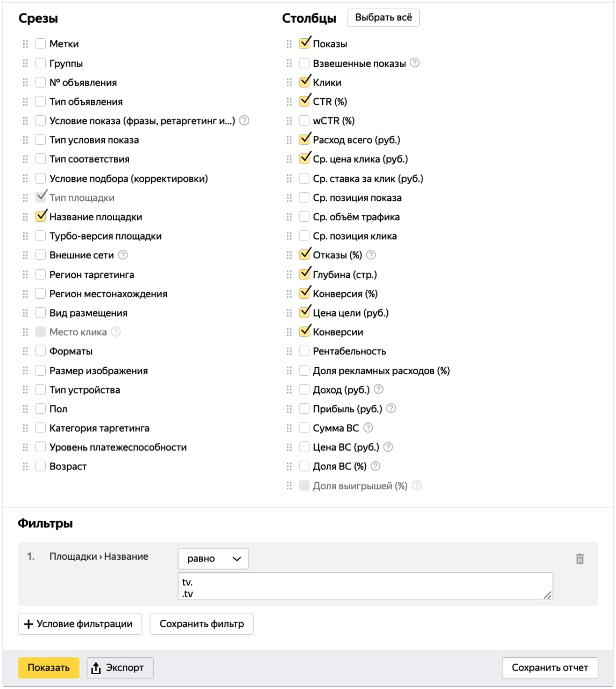Add a filter with Условие фильтрации

point(80,624)
